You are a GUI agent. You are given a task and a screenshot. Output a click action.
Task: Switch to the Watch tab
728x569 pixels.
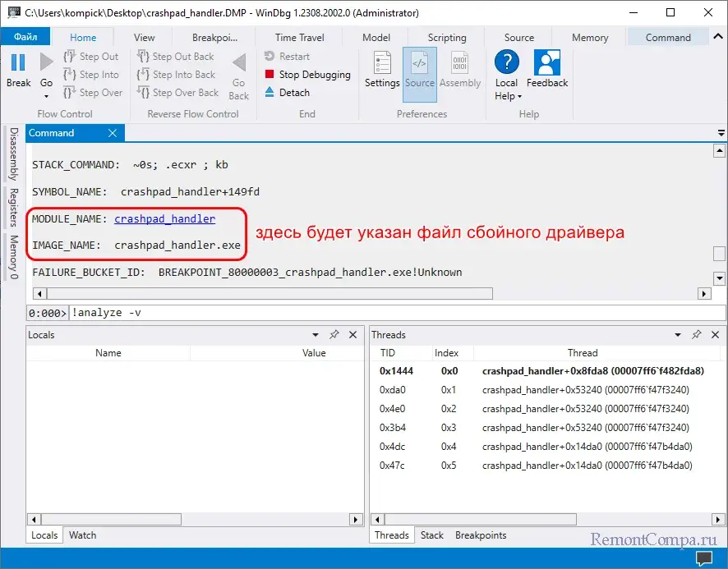point(83,535)
